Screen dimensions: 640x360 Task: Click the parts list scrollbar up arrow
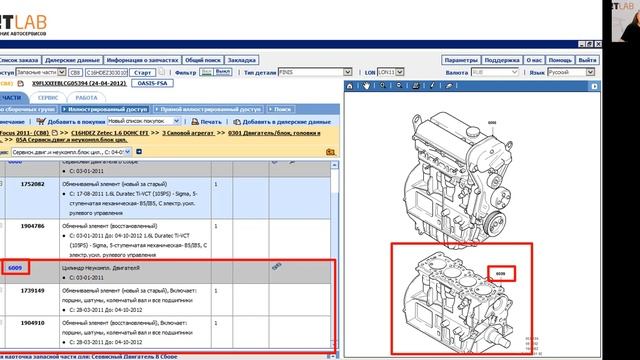click(335, 165)
